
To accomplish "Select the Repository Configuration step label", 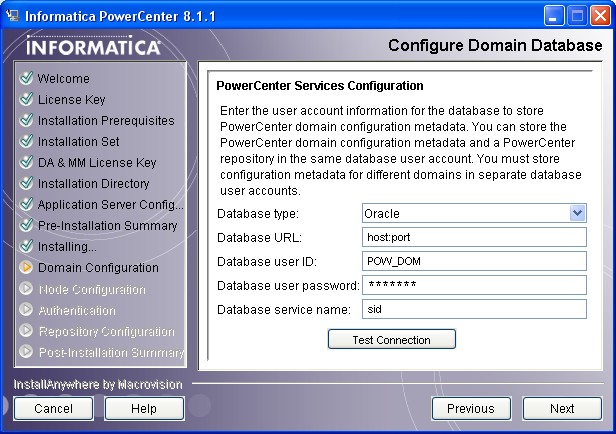I will pyautogui.click(x=106, y=331).
